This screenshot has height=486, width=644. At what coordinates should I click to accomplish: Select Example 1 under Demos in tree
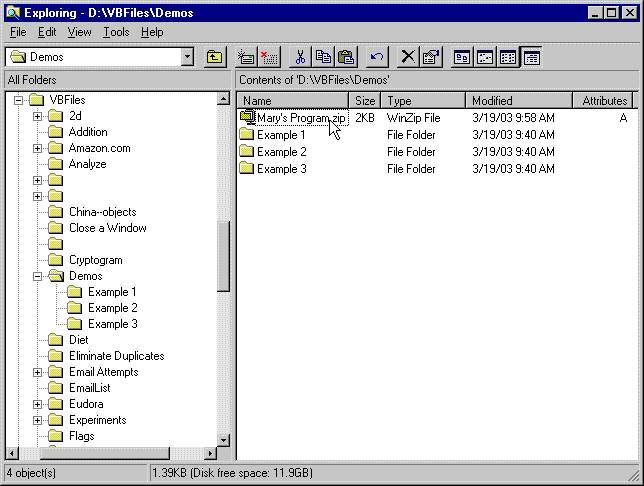click(x=112, y=292)
